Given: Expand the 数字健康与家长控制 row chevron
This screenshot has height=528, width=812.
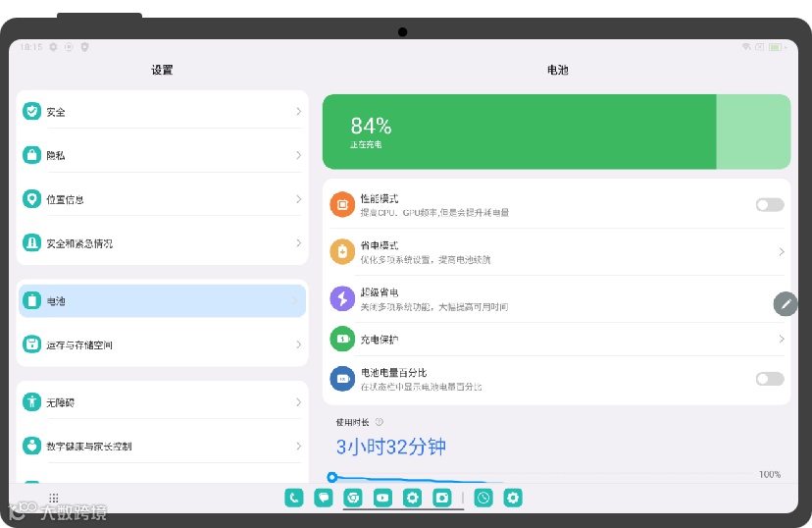Looking at the screenshot, I should [299, 447].
